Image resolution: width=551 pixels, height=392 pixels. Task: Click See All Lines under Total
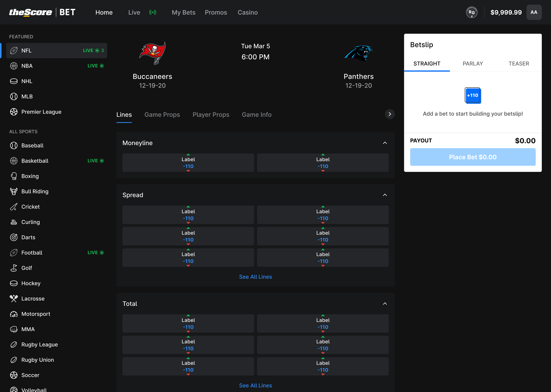tap(255, 385)
